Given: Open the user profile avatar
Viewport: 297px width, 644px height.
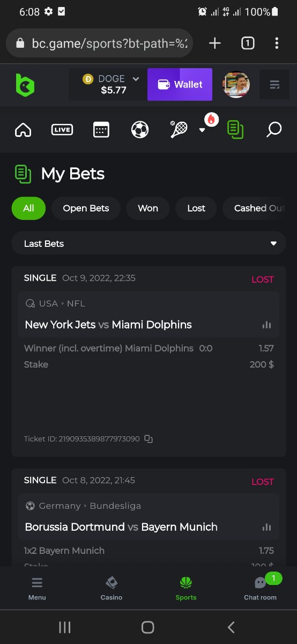Looking at the screenshot, I should pyautogui.click(x=236, y=85).
